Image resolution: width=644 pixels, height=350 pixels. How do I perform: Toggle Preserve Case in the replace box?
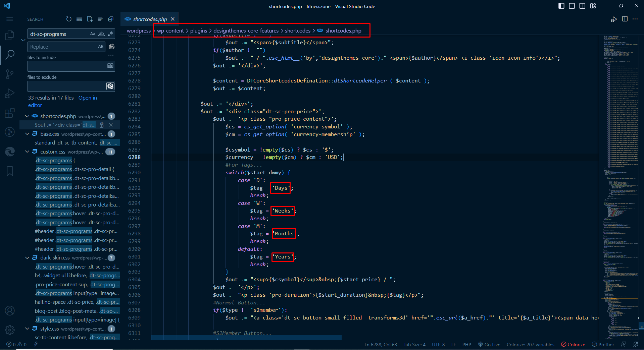pyautogui.click(x=101, y=47)
